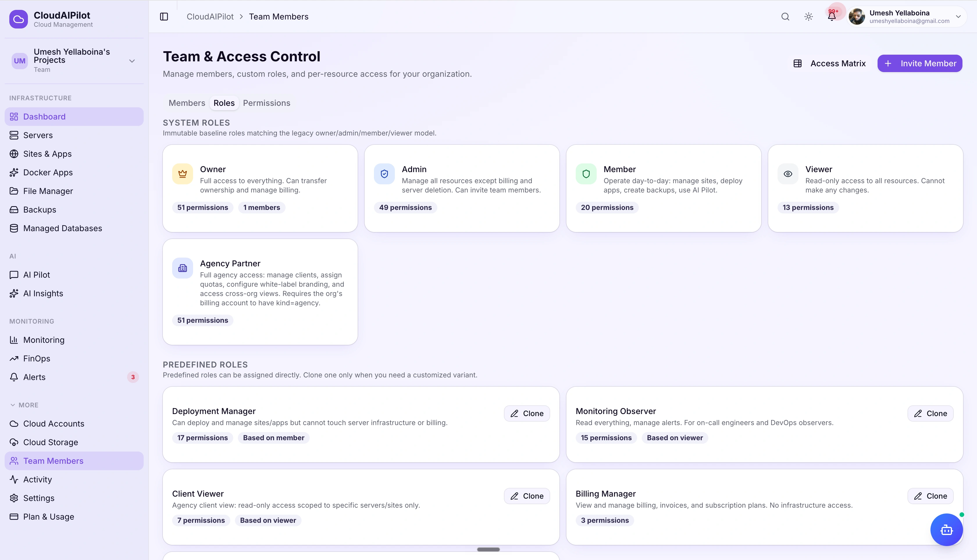The image size is (977, 560).
Task: Go to Sites & Apps
Action: click(74, 154)
